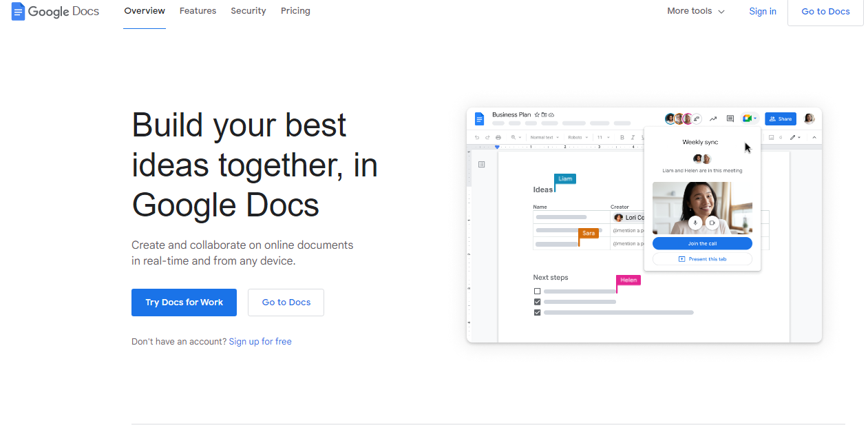Switch to the Features tab
868x430 pixels.
(198, 11)
